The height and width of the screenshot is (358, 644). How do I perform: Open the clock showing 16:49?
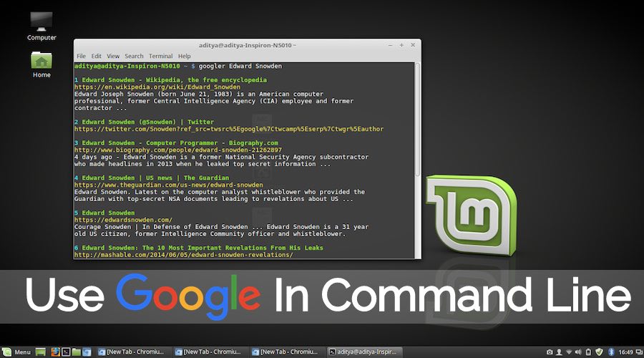pos(625,352)
